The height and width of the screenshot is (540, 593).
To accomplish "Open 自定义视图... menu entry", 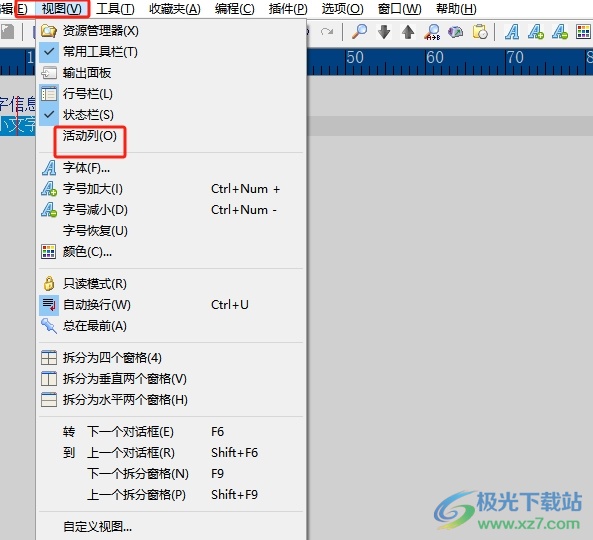I will [171, 527].
